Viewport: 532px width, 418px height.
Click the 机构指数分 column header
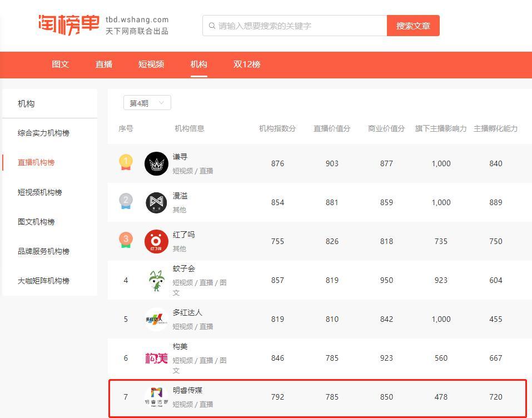coord(277,128)
